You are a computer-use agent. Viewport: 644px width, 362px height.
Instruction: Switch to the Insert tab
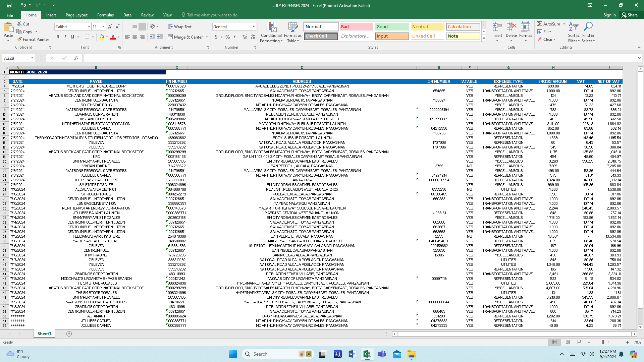[51, 15]
